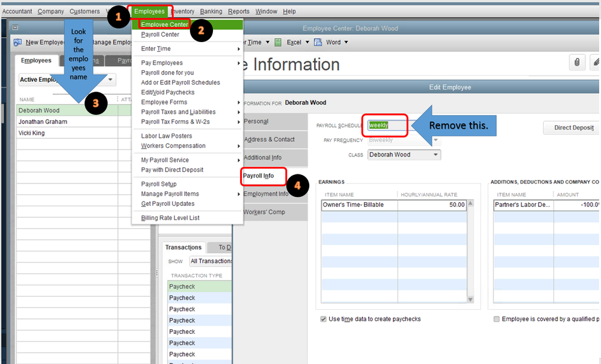Choose Edit/Void Paychecks
This screenshot has width=601, height=364.
pos(167,92)
